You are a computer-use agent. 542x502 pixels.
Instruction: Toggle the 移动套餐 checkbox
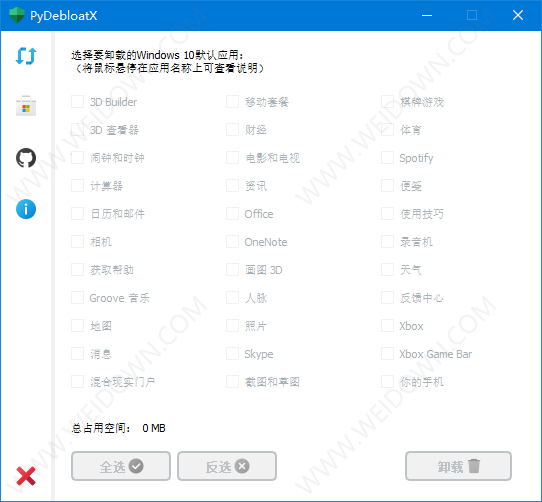pos(232,102)
